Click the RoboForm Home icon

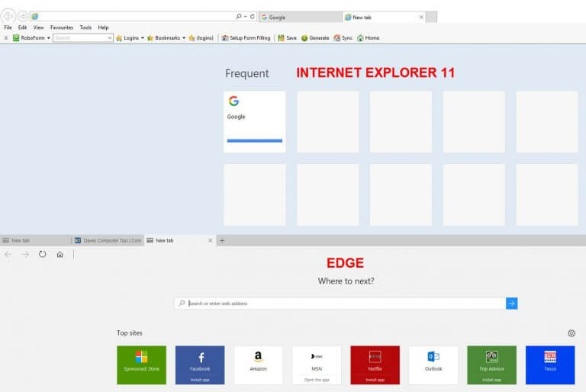(368, 37)
